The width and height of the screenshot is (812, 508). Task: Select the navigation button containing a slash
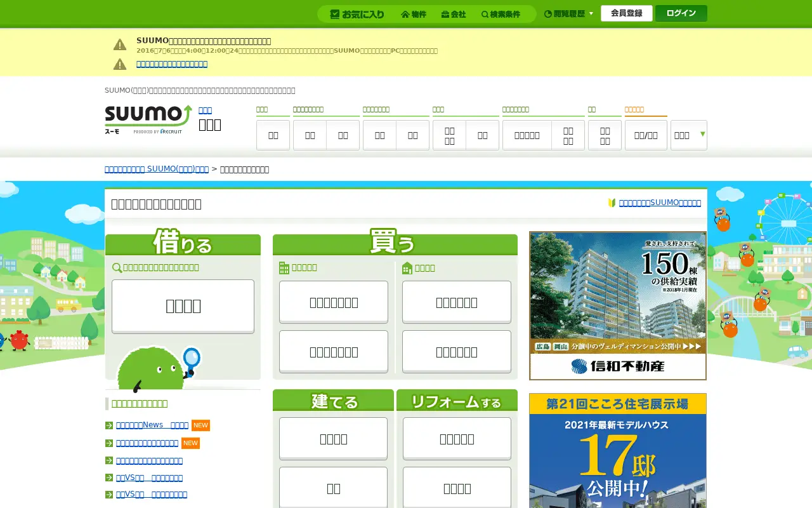[646, 135]
